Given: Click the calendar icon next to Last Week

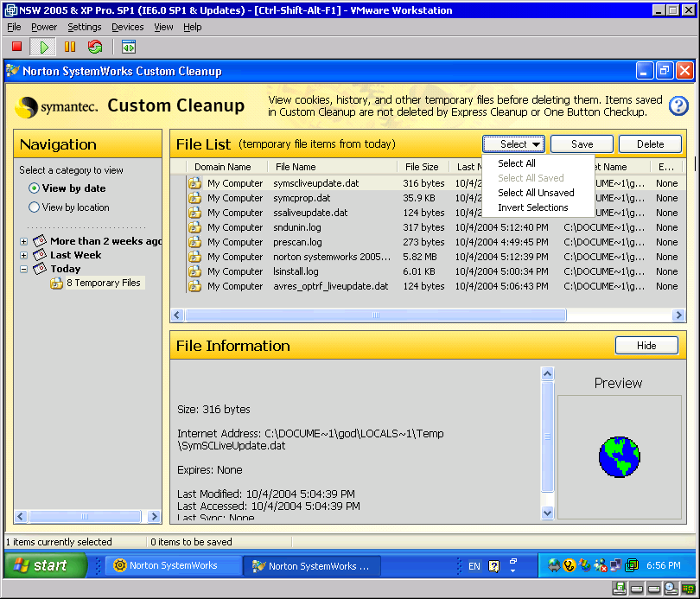Looking at the screenshot, I should (x=40, y=255).
